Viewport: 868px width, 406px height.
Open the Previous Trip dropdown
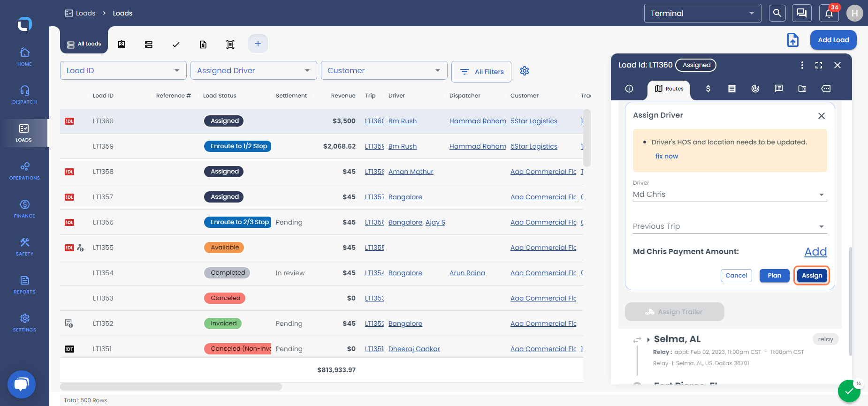730,226
